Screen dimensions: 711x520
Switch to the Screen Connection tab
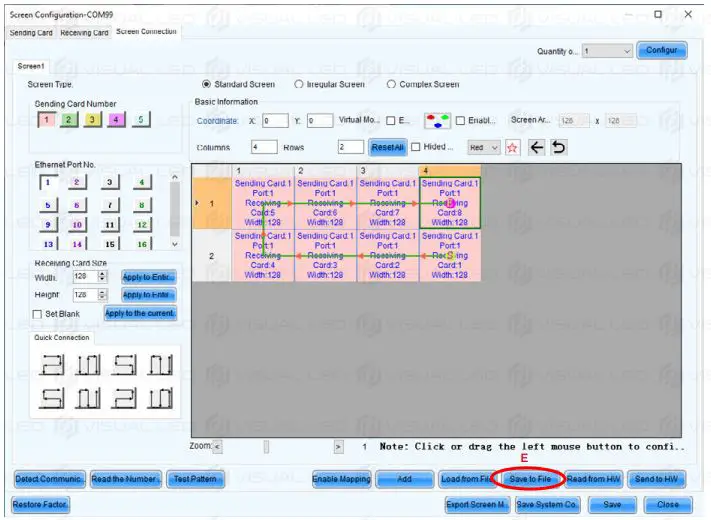click(x=146, y=32)
